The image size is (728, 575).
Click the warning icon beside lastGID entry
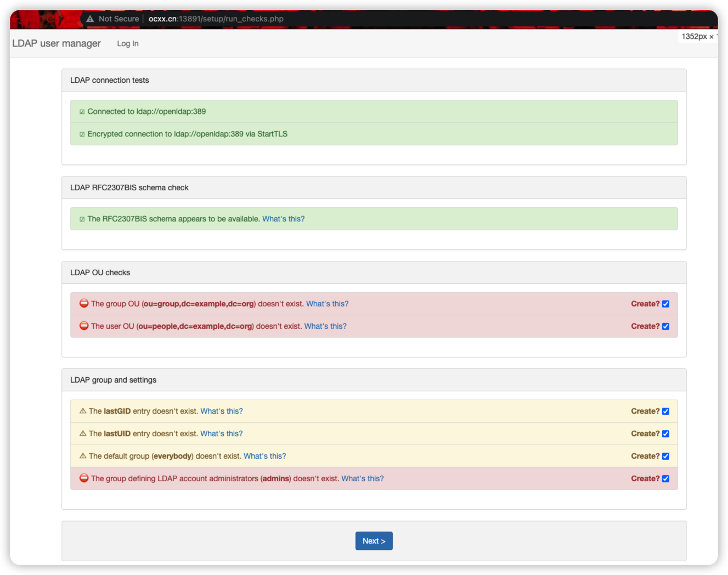(83, 411)
